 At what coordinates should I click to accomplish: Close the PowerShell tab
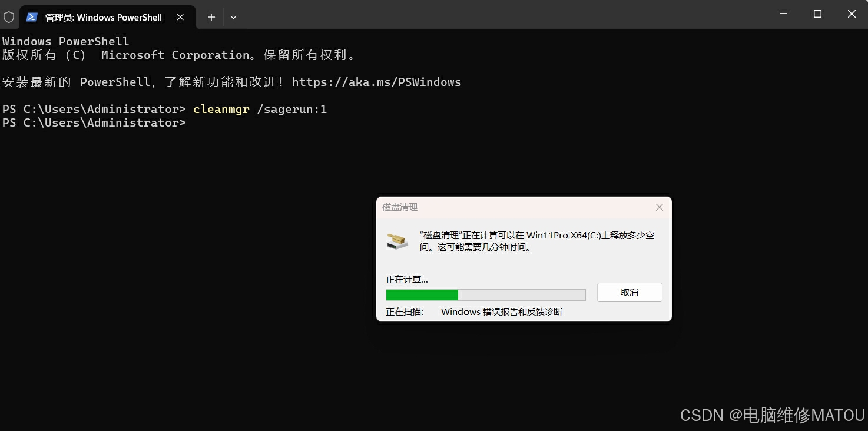[181, 17]
